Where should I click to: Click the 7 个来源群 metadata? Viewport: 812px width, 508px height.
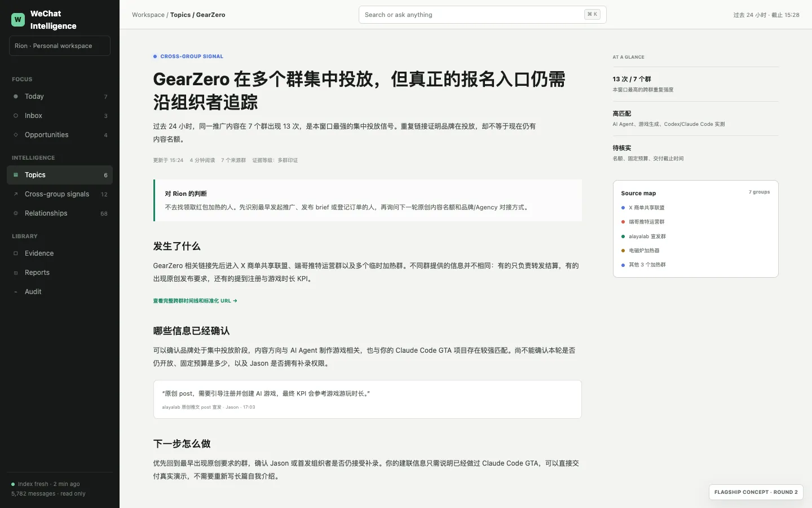pyautogui.click(x=233, y=160)
